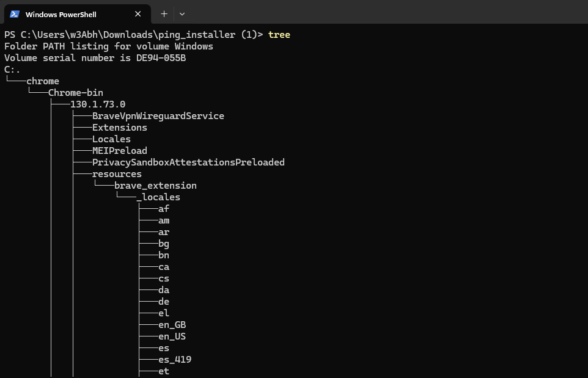588x378 pixels.
Task: Click the 'et' locale entry
Action: click(164, 372)
